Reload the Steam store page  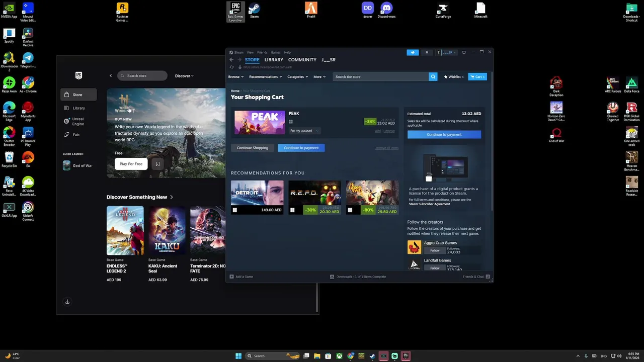point(231,67)
